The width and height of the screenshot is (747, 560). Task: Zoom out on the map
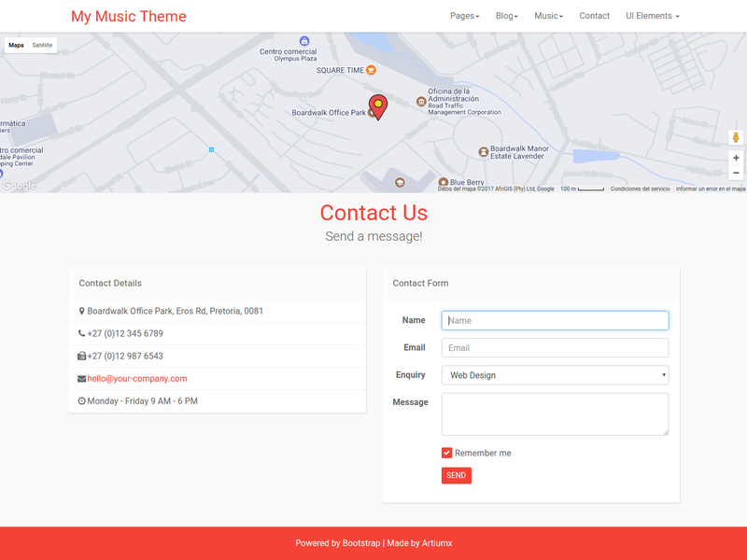click(x=736, y=173)
